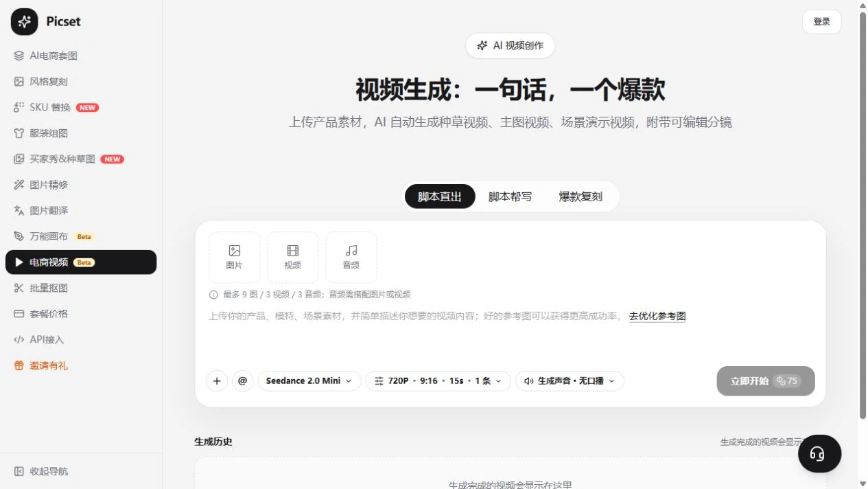The width and height of the screenshot is (868, 489).
Task: Click the Beta badge beside 万能画布
Action: tap(84, 236)
